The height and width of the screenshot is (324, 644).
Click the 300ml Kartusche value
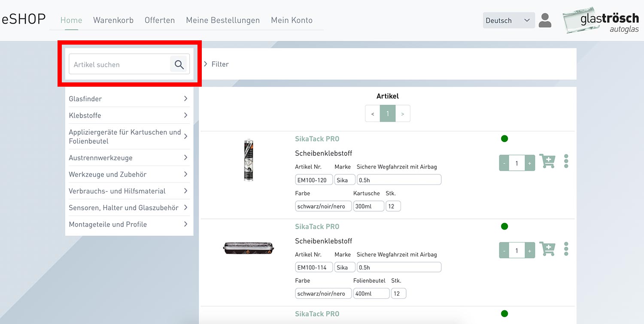point(368,206)
